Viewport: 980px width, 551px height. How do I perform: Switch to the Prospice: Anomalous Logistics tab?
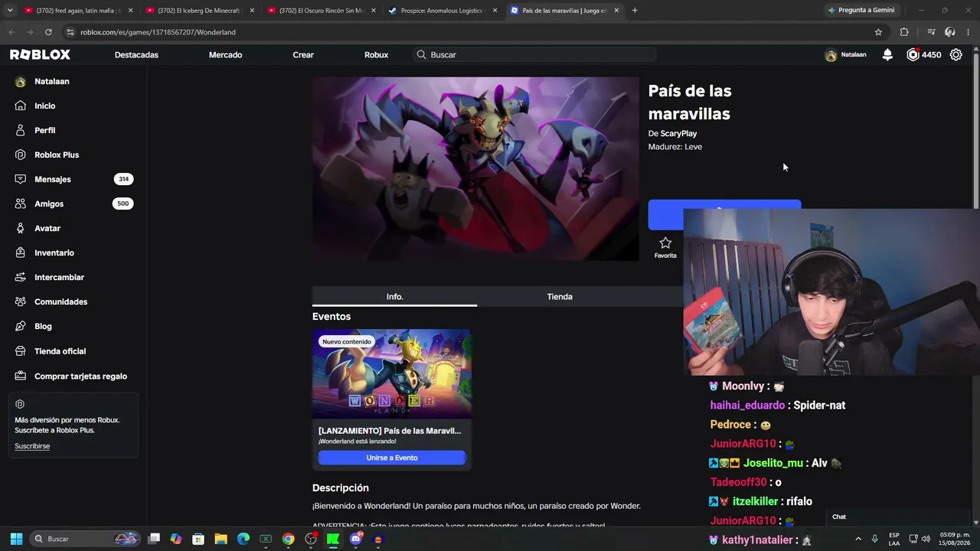tap(443, 11)
